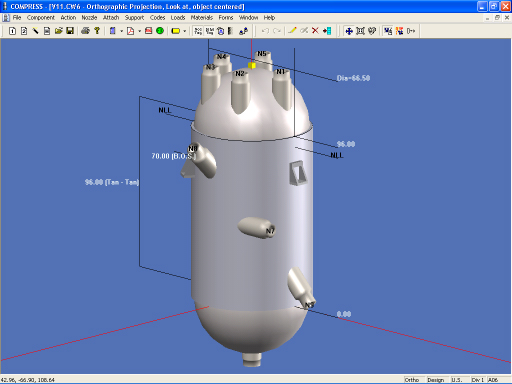This screenshot has height=384, width=512.
Task: Expand the blue vessel icon dropdown arrow
Action: pos(121,31)
